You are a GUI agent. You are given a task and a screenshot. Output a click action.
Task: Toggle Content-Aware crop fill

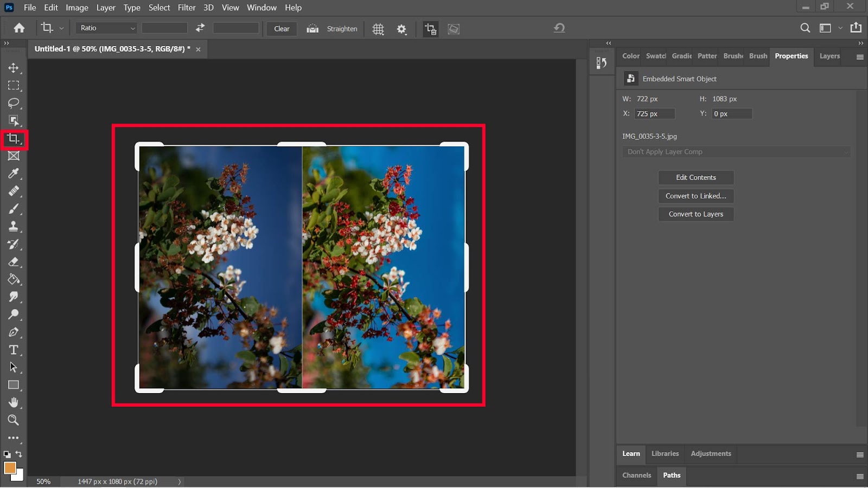pos(454,29)
